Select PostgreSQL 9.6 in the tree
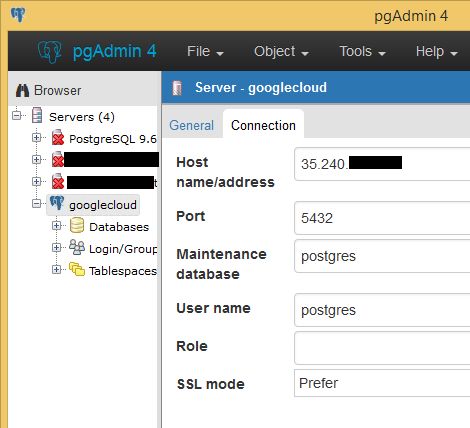The width and height of the screenshot is (470, 428). pyautogui.click(x=113, y=139)
